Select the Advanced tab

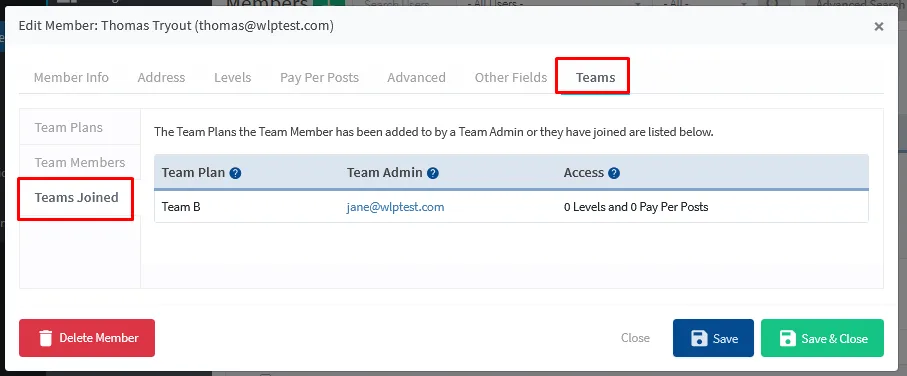click(x=416, y=78)
